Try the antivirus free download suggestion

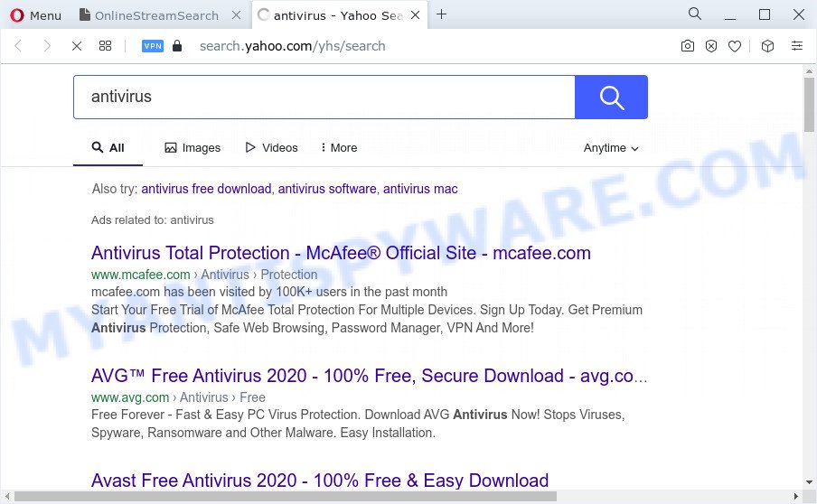[206, 189]
